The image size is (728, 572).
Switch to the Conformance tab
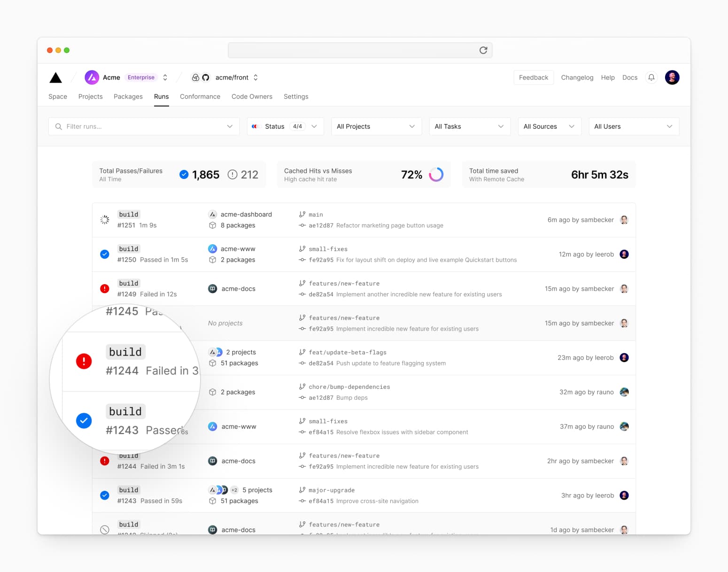coord(200,97)
